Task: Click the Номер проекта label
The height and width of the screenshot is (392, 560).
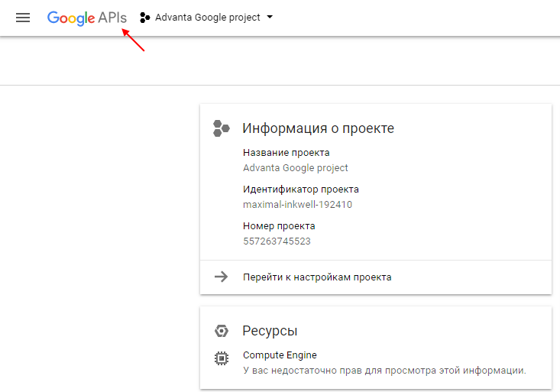Action: [x=279, y=226]
